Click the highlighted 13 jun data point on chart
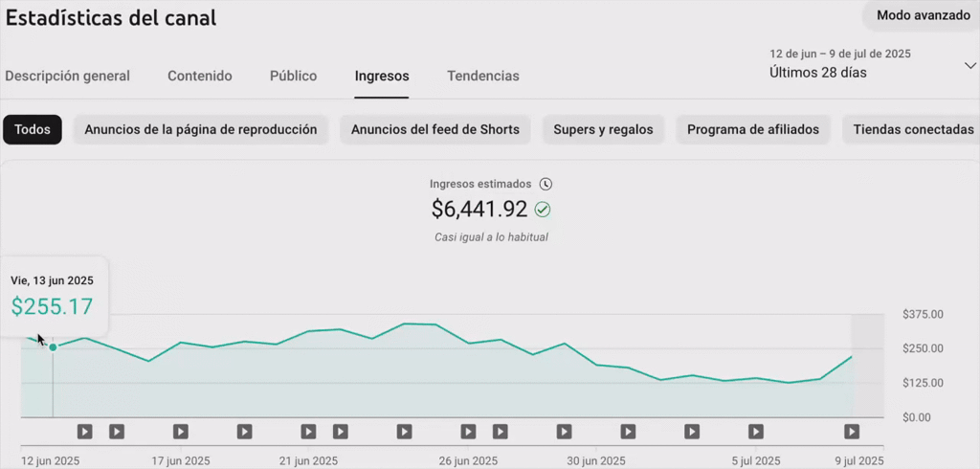 click(x=54, y=347)
